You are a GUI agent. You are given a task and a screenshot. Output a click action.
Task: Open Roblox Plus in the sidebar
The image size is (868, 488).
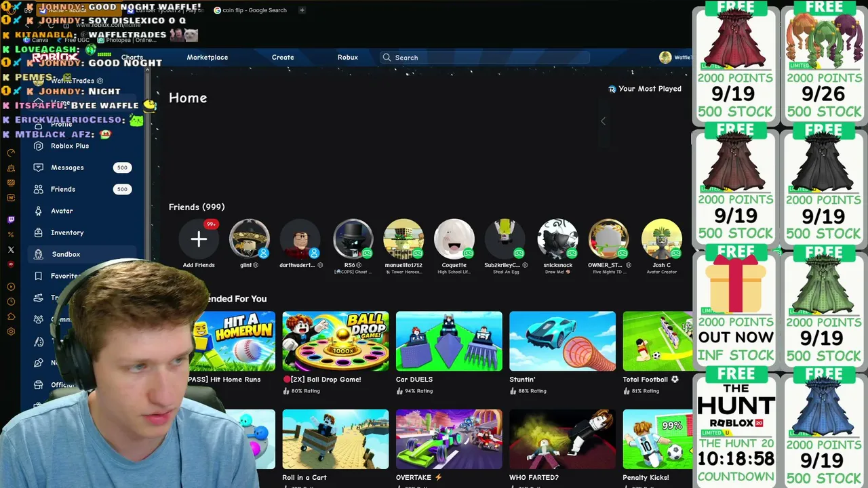pyautogui.click(x=70, y=146)
